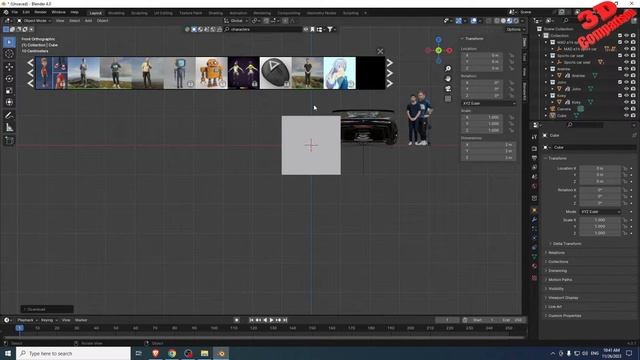Select the Add Cube tool
Image resolution: width=640 pixels, height=360 pixels.
click(x=9, y=141)
